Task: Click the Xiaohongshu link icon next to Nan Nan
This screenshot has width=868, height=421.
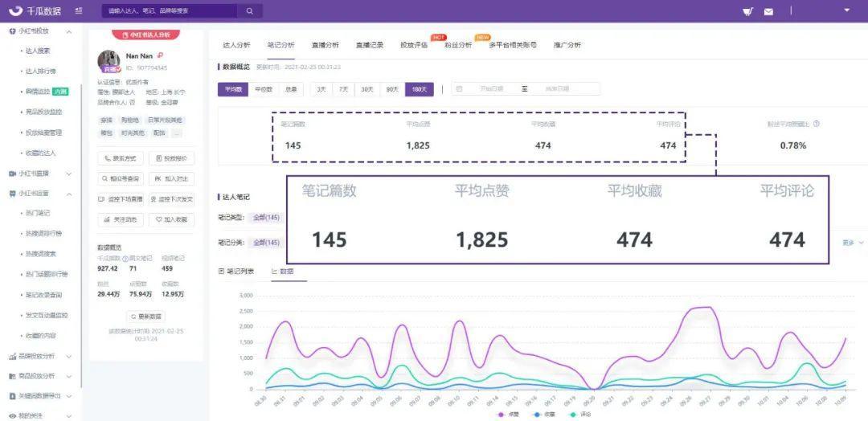Action: (161, 55)
